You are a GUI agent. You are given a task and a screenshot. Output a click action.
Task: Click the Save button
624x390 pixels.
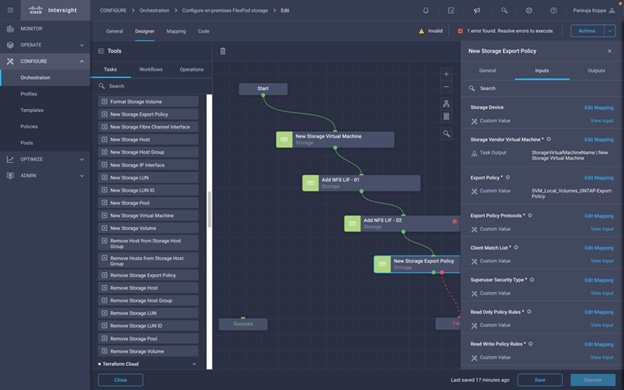click(540, 380)
